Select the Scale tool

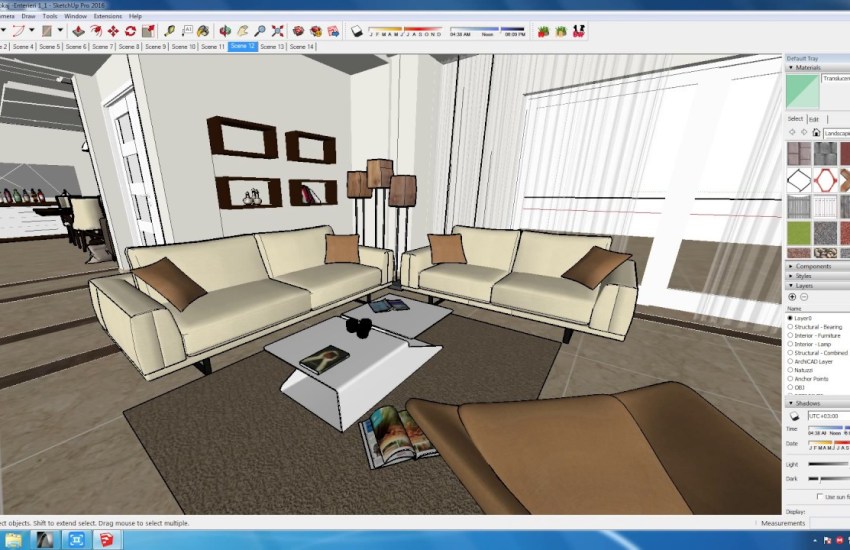(148, 31)
